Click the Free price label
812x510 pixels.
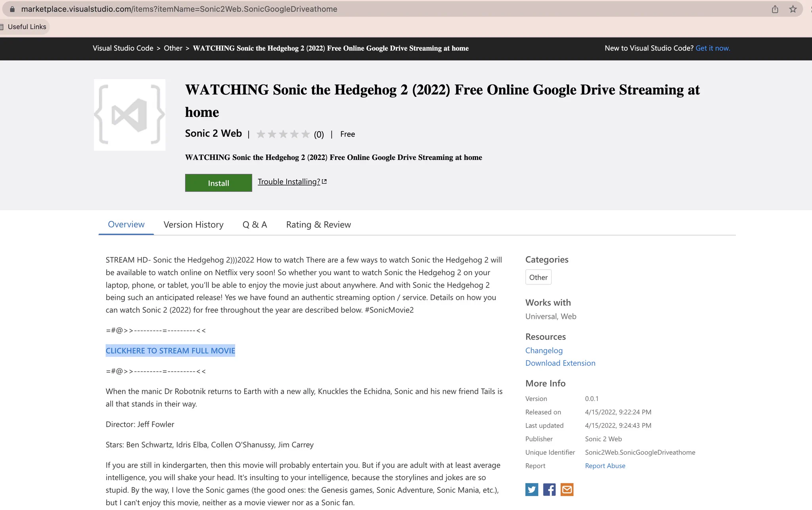point(347,134)
